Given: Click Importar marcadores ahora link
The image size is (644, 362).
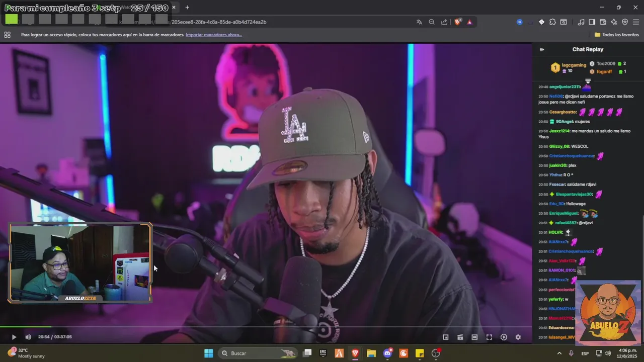Looking at the screenshot, I should point(214,35).
